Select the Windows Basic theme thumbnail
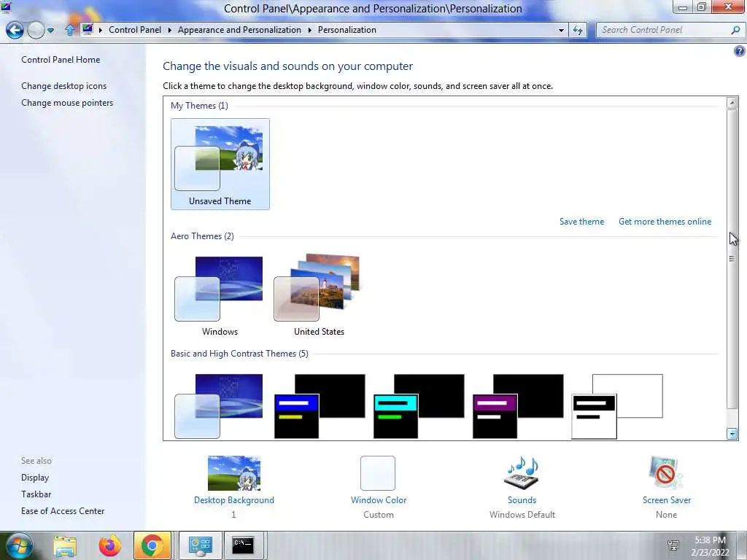The width and height of the screenshot is (747, 560). 219,405
